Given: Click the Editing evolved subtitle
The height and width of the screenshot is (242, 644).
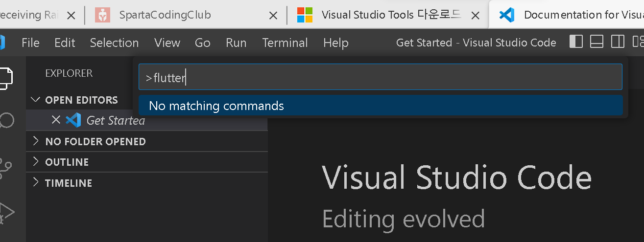Looking at the screenshot, I should point(404,219).
